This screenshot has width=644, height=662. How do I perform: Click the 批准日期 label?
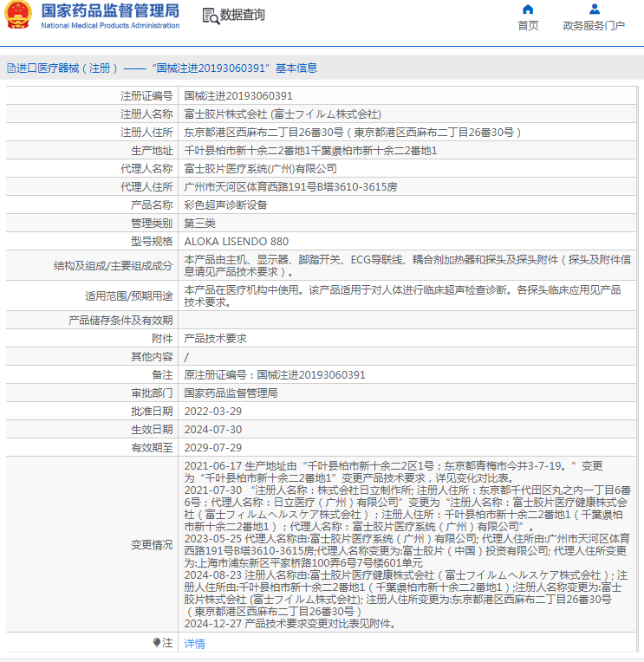152,411
